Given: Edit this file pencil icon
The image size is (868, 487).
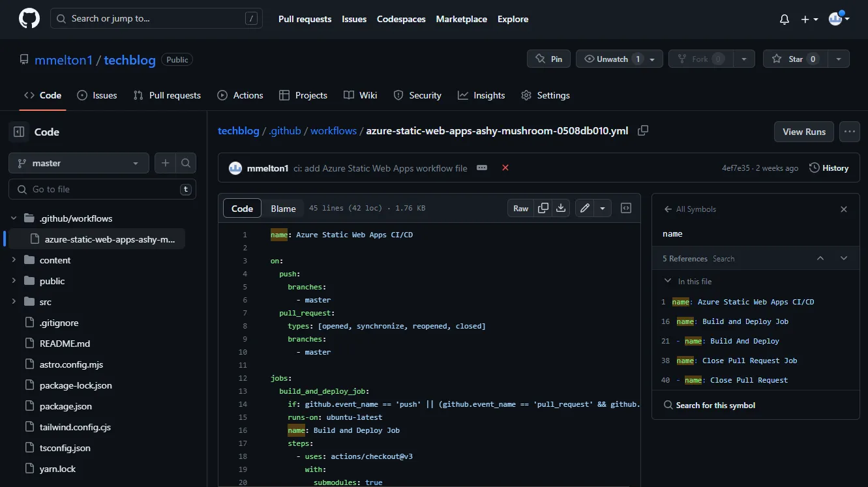Looking at the screenshot, I should tap(585, 209).
